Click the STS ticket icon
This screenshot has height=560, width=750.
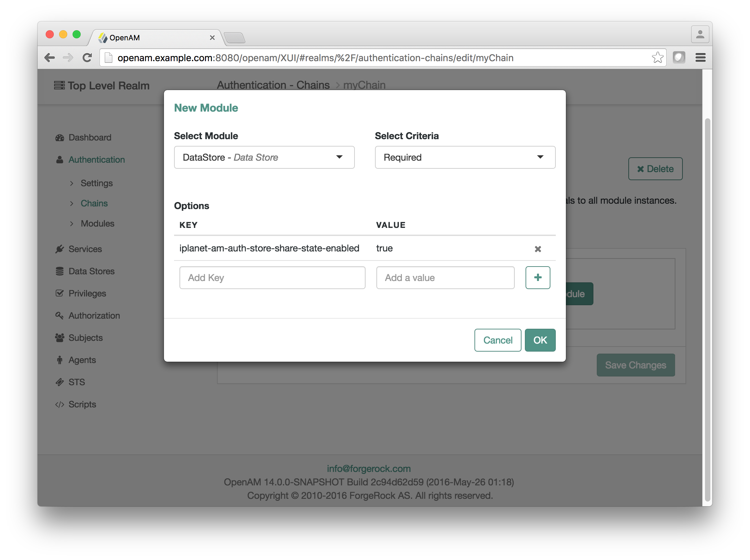click(x=60, y=382)
